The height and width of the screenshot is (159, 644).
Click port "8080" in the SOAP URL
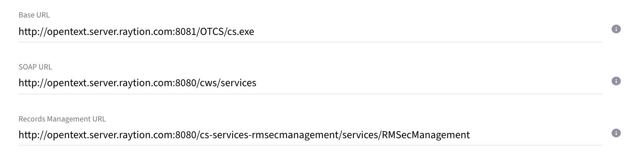point(185,83)
